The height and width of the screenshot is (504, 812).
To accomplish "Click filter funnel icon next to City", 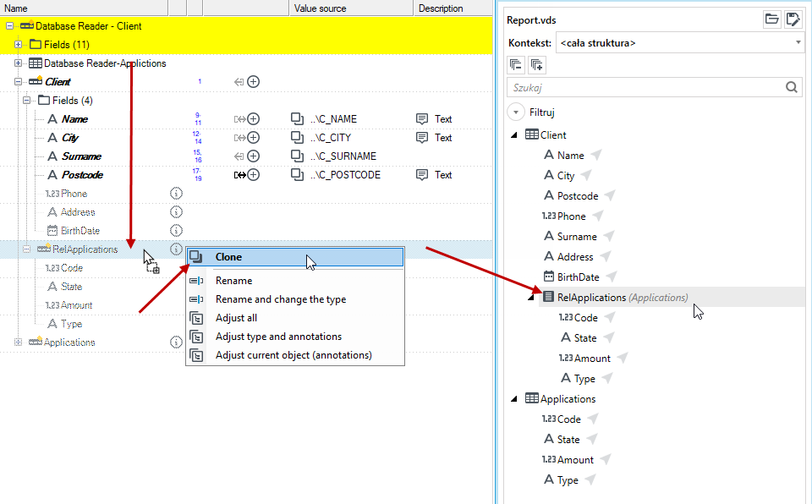I will pyautogui.click(x=585, y=176).
